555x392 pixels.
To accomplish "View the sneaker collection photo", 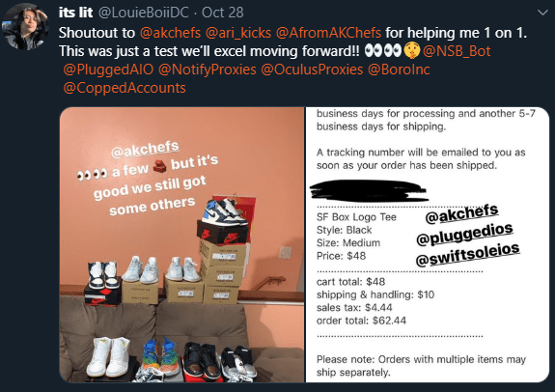I will click(x=181, y=244).
